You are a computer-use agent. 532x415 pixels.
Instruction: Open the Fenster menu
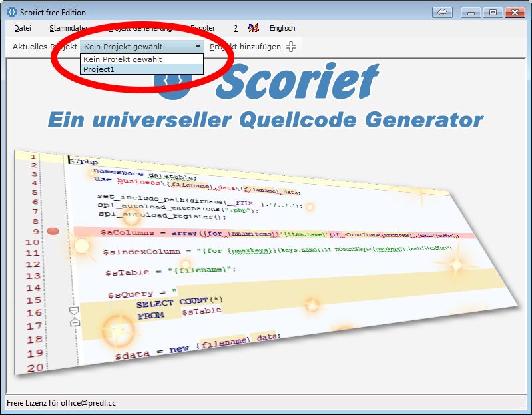[x=203, y=28]
